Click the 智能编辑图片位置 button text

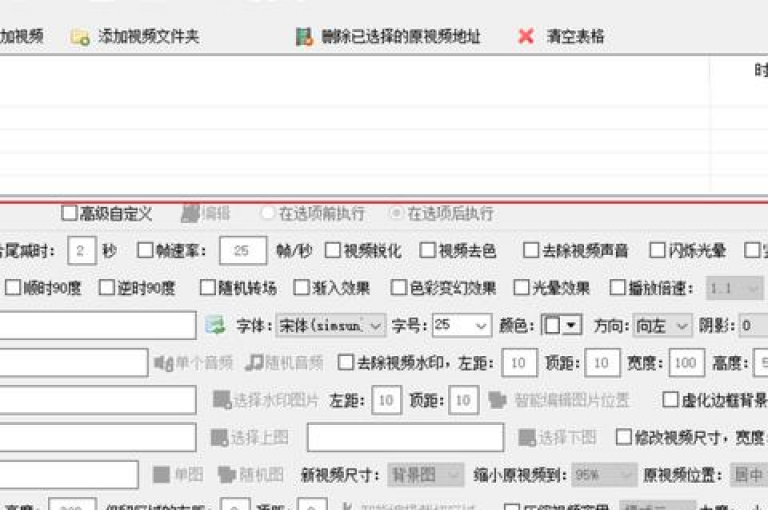(x=572, y=400)
